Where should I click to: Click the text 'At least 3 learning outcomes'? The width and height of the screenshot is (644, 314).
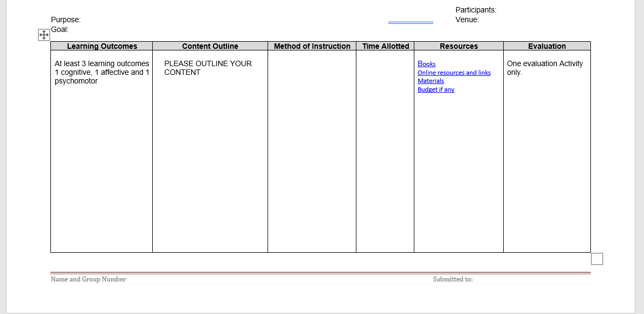(102, 63)
